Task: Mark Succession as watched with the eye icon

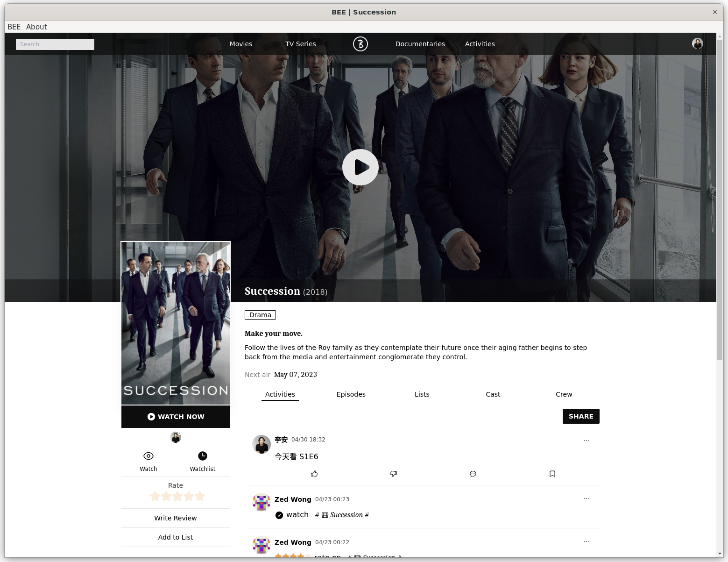Action: [148, 456]
